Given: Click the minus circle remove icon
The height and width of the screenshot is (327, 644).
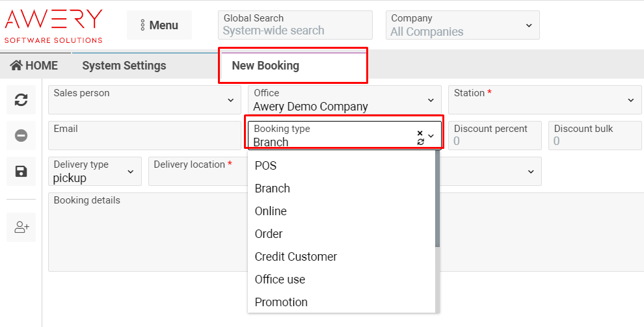Looking at the screenshot, I should coord(21,135).
